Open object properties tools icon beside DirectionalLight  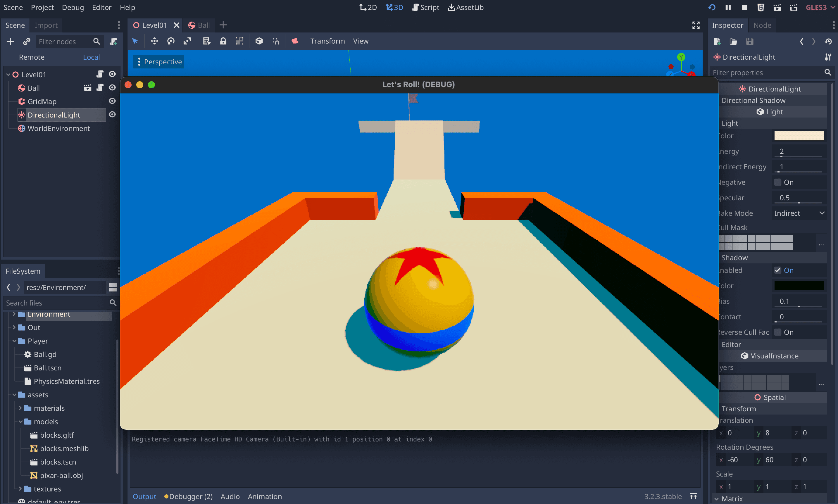coord(828,57)
